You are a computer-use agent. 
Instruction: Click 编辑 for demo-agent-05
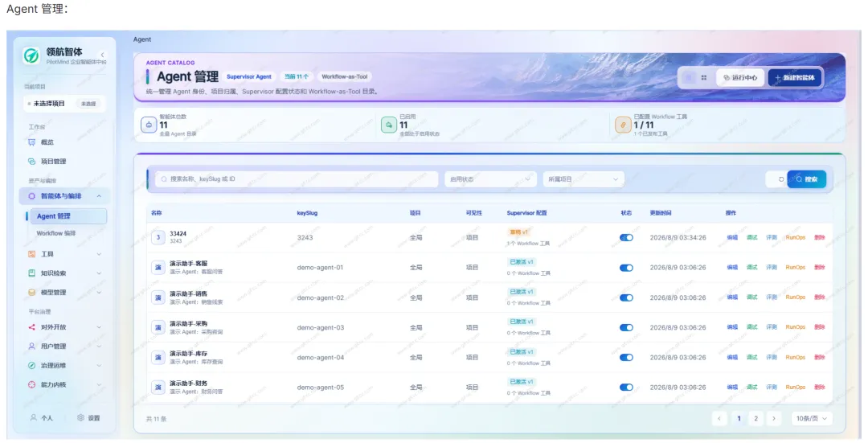pyautogui.click(x=732, y=387)
